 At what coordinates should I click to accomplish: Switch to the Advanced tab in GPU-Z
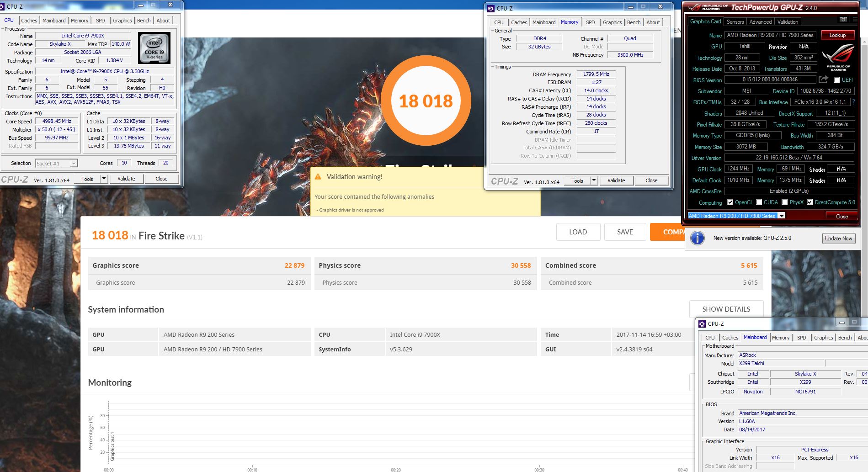pyautogui.click(x=761, y=21)
